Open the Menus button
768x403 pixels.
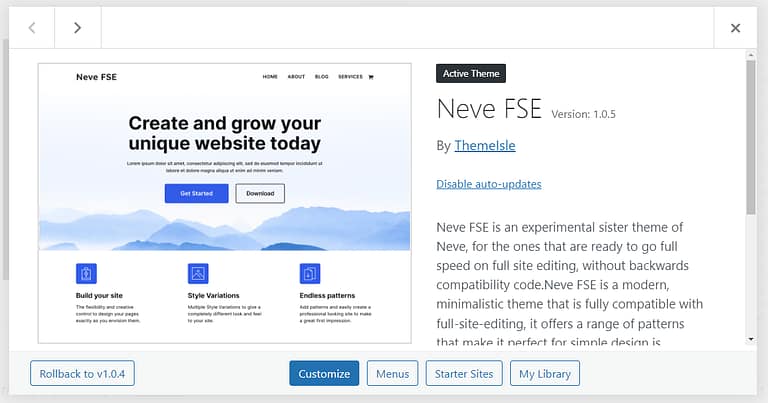[392, 374]
